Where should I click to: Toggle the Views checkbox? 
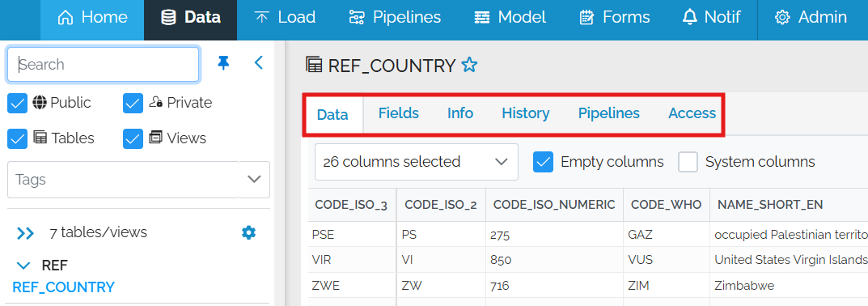(x=133, y=138)
